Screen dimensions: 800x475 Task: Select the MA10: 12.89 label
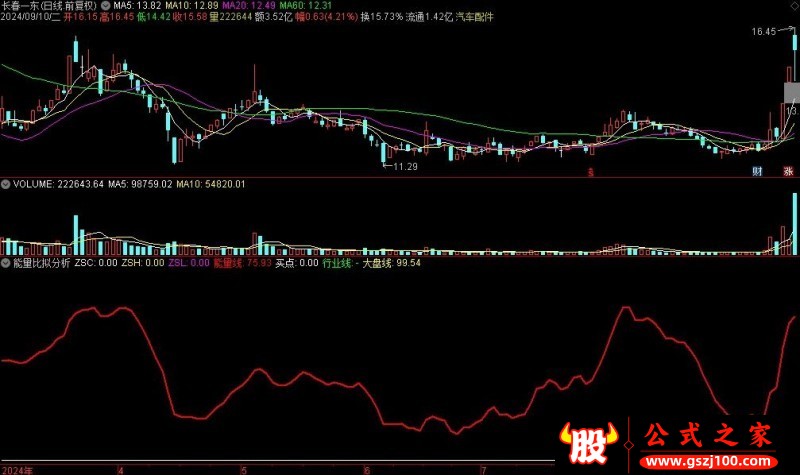(192, 6)
